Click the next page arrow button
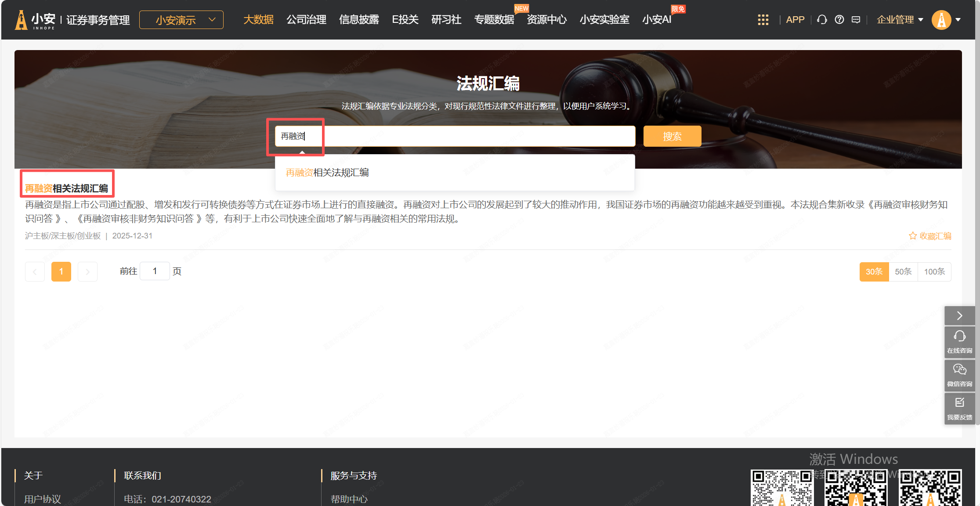Screen dimensions: 980x506 (87, 271)
